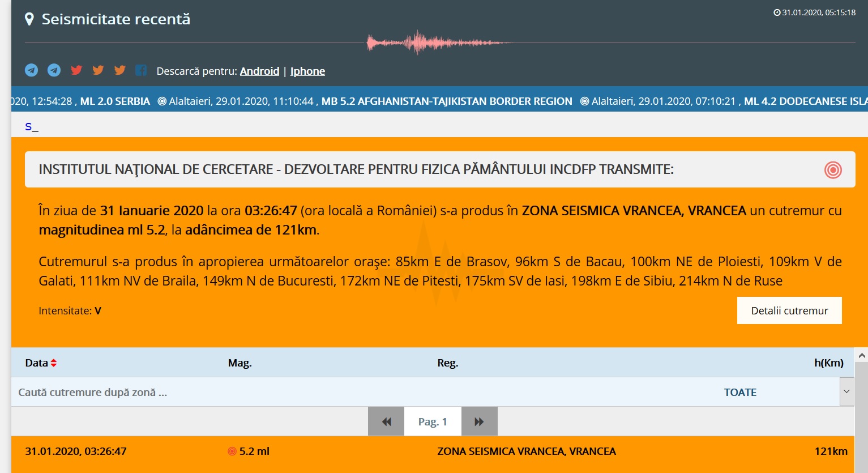The image size is (868, 473).
Task: Open the first Telegram icon link
Action: pyautogui.click(x=32, y=70)
